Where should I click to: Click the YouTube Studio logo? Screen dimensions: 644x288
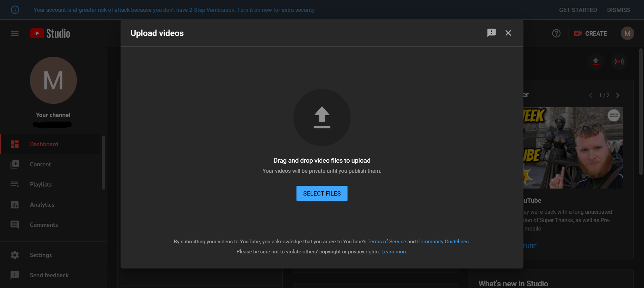pyautogui.click(x=50, y=33)
